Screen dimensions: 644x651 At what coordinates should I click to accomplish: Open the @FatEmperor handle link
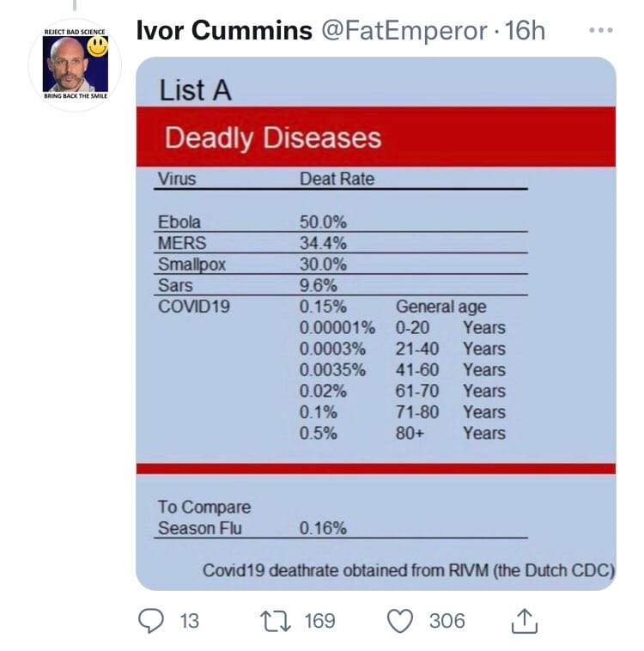[404, 30]
